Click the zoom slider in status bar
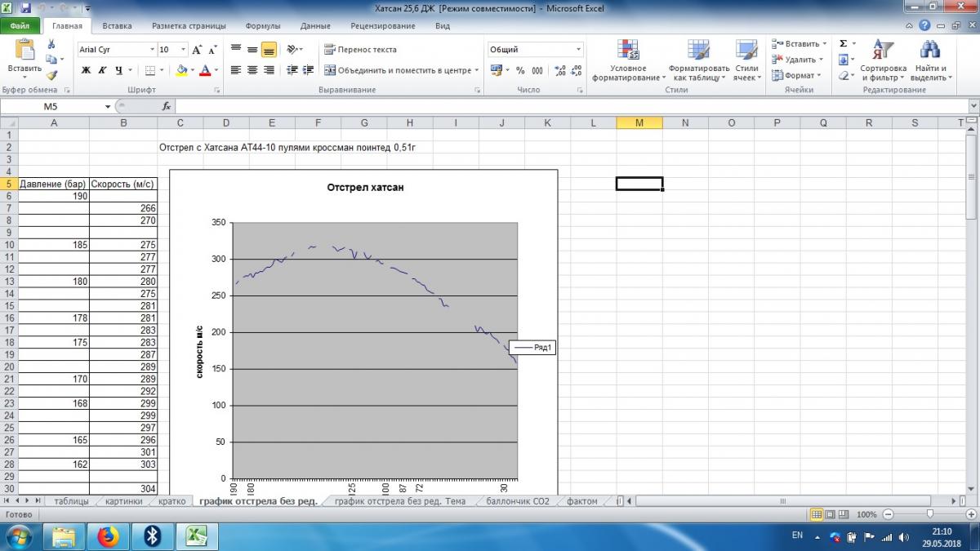980x551 pixels. [x=929, y=515]
